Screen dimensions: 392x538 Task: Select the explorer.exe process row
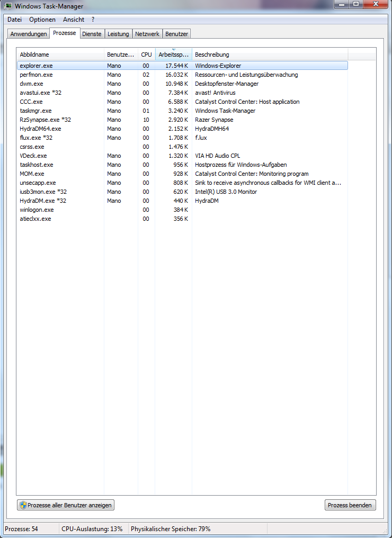pyautogui.click(x=182, y=66)
